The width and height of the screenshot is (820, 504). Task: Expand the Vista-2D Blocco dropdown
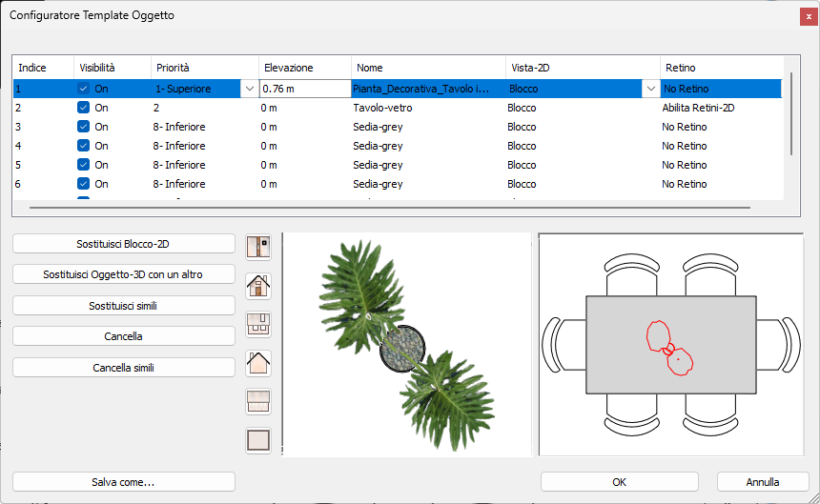pos(650,89)
